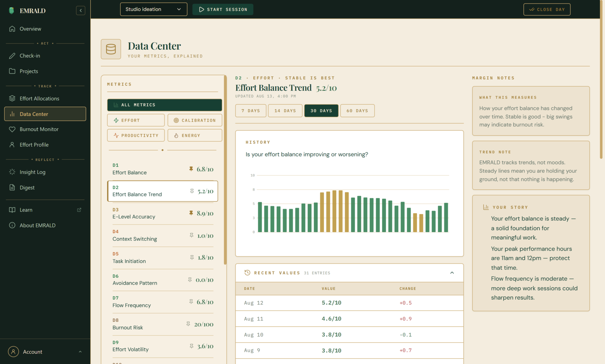Filter metrics by Effort

136,120
